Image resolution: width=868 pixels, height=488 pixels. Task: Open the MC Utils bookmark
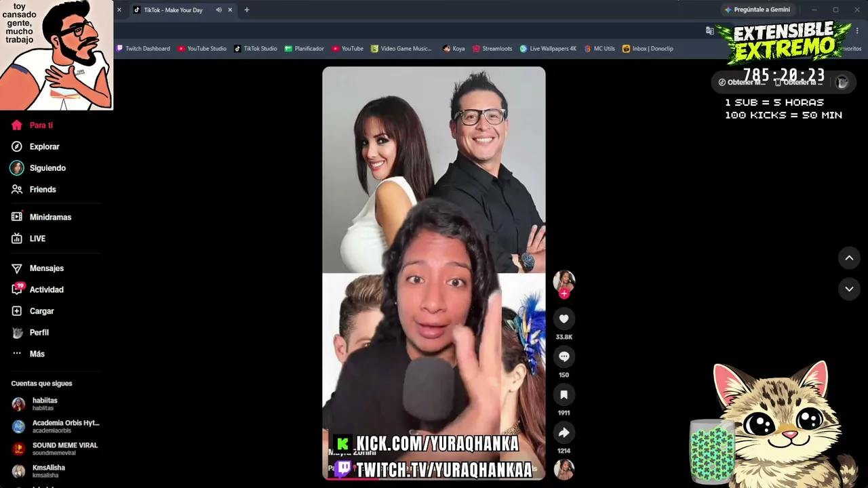tap(599, 49)
